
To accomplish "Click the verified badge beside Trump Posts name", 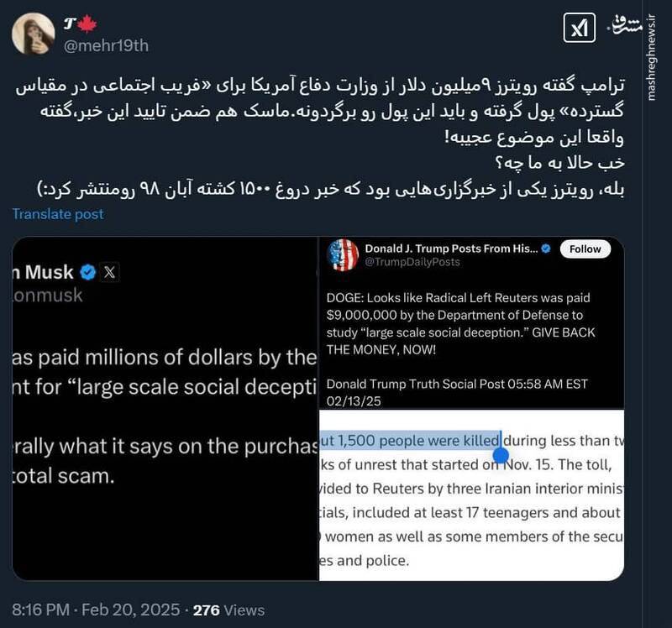I will (x=547, y=249).
